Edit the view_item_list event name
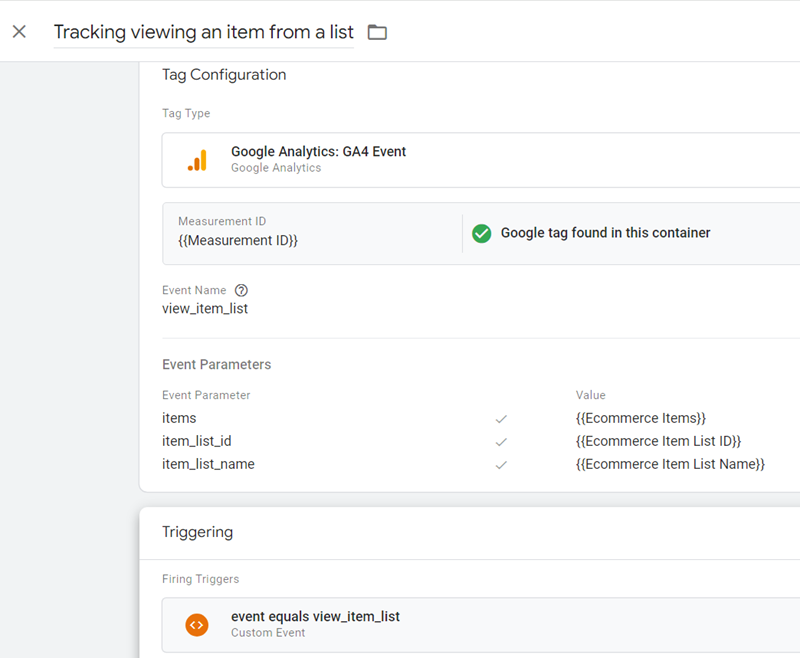Image resolution: width=800 pixels, height=658 pixels. coord(205,308)
